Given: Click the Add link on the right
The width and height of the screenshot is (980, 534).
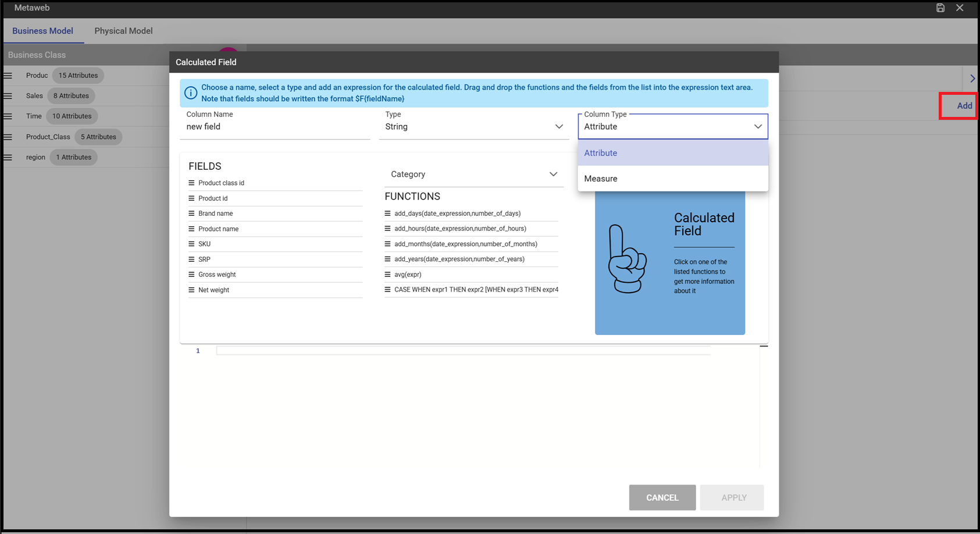Looking at the screenshot, I should pyautogui.click(x=964, y=106).
